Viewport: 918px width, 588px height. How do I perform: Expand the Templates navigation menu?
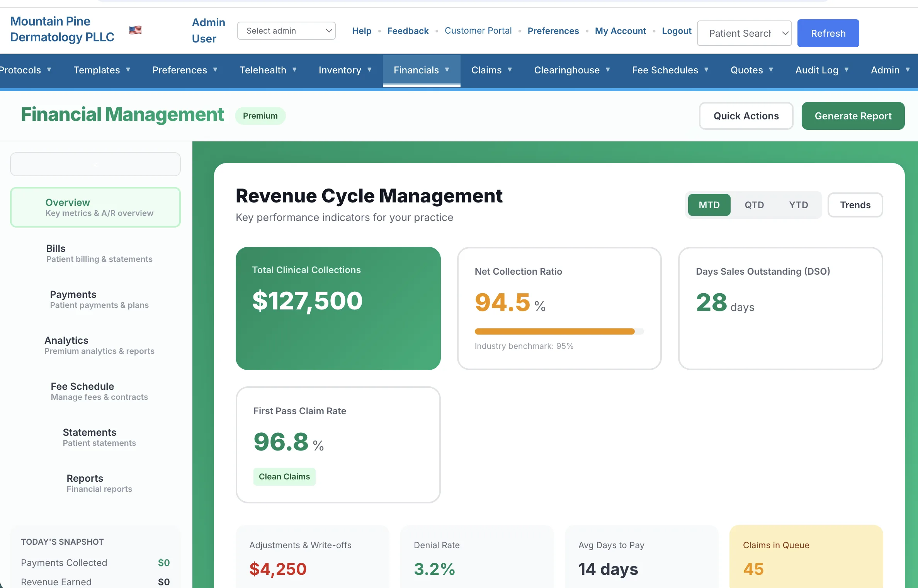coord(102,70)
